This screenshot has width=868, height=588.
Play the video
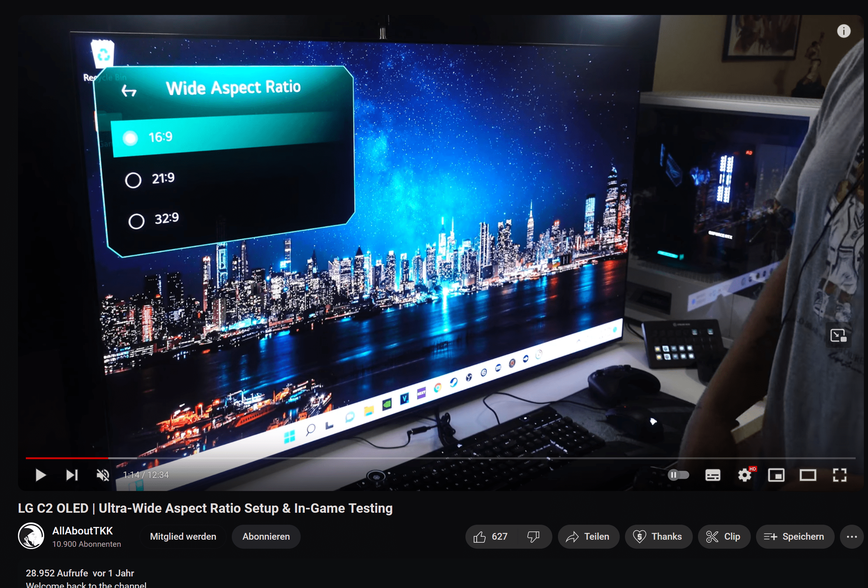pos(40,475)
